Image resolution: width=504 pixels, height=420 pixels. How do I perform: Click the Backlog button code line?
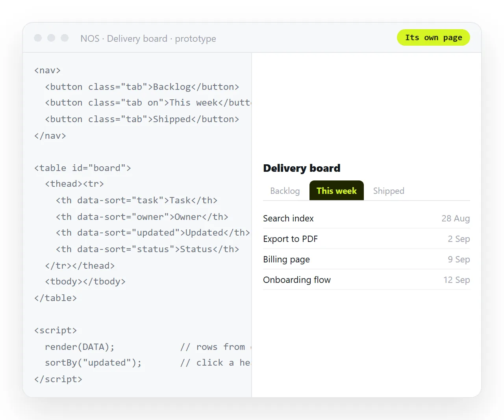point(142,87)
